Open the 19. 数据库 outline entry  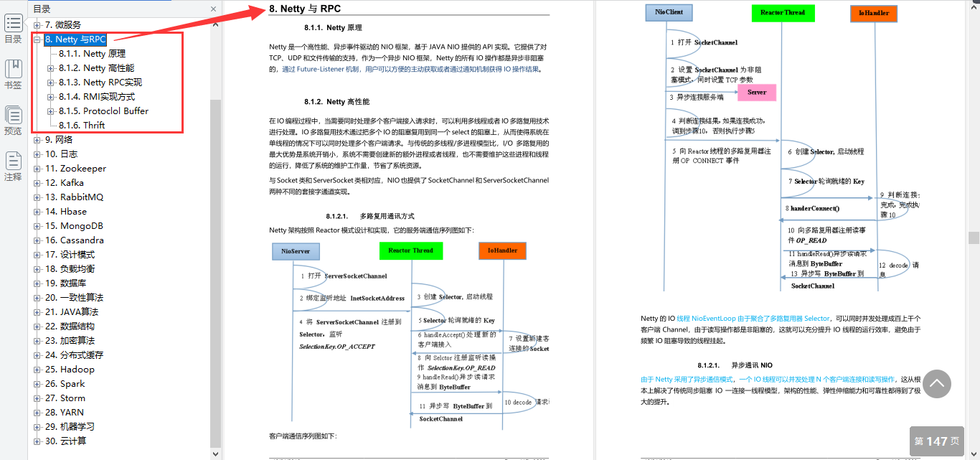pyautogui.click(x=66, y=283)
